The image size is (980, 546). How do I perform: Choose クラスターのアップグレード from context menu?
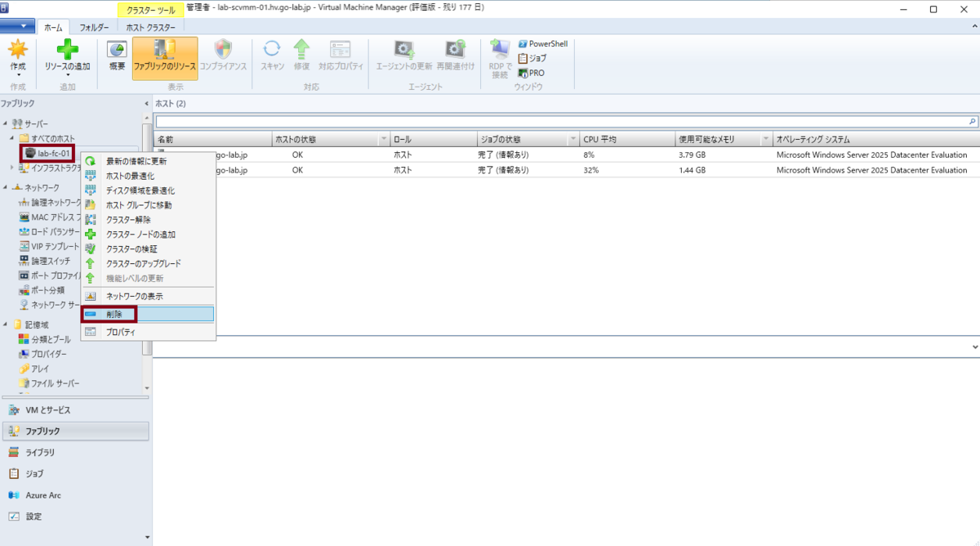click(x=148, y=263)
